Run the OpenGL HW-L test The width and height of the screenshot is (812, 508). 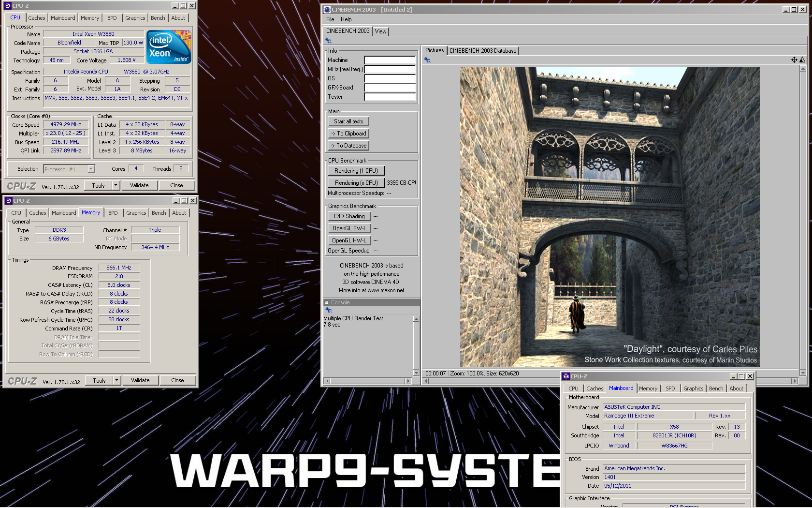pyautogui.click(x=349, y=240)
